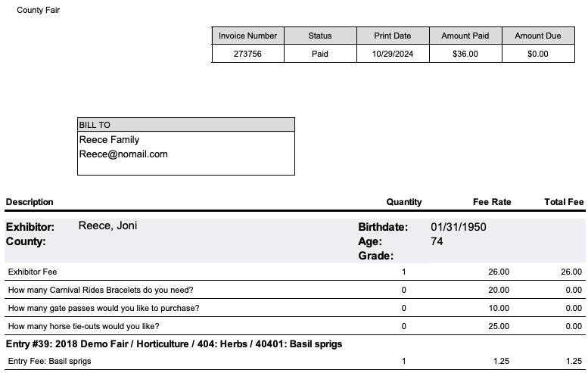Select exhibitor name Reece, Joni

[x=107, y=226]
